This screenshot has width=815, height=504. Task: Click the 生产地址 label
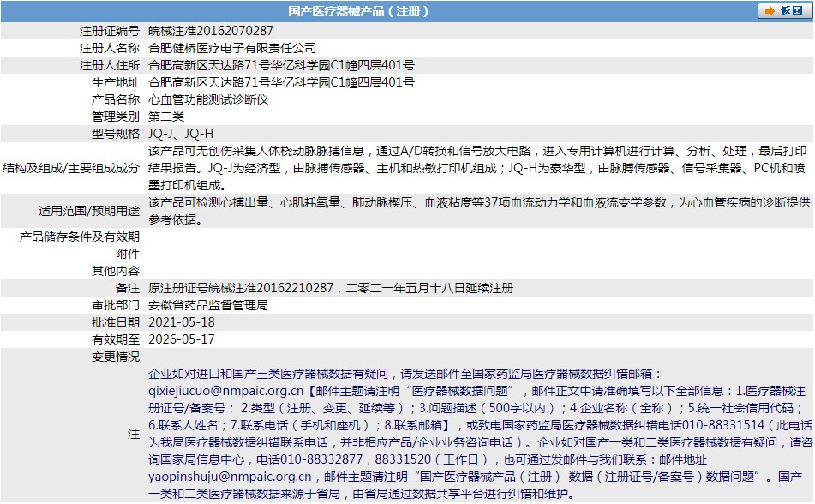[x=116, y=82]
